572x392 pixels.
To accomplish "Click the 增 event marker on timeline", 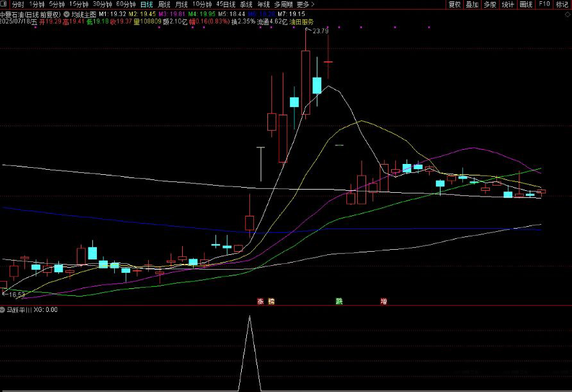I will coord(383,300).
